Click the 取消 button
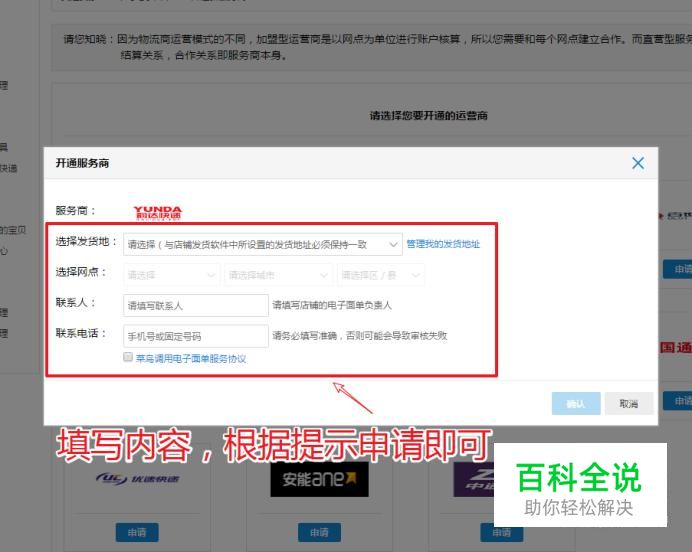Image resolution: width=692 pixels, height=552 pixels. point(628,403)
